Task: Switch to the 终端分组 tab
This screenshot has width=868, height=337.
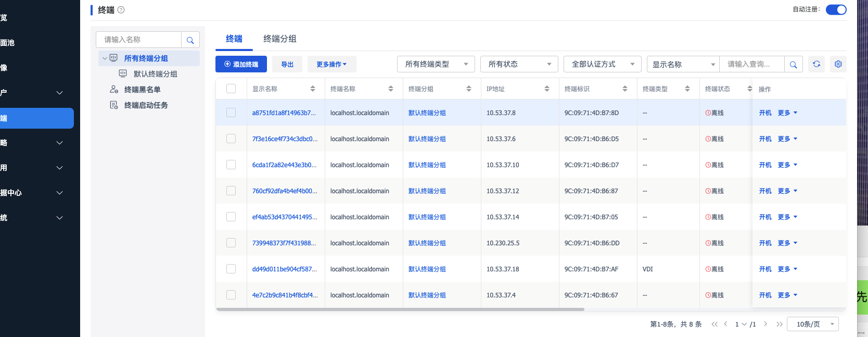Action: click(279, 39)
